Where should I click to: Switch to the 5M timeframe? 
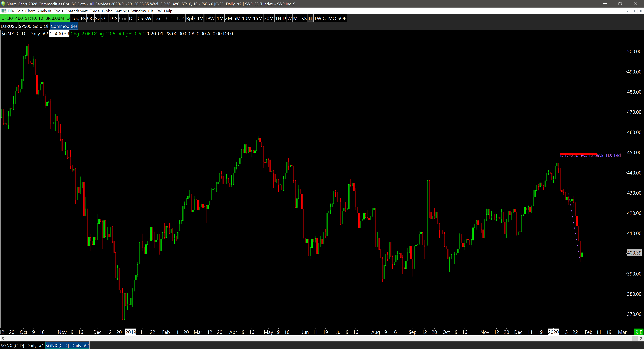236,18
